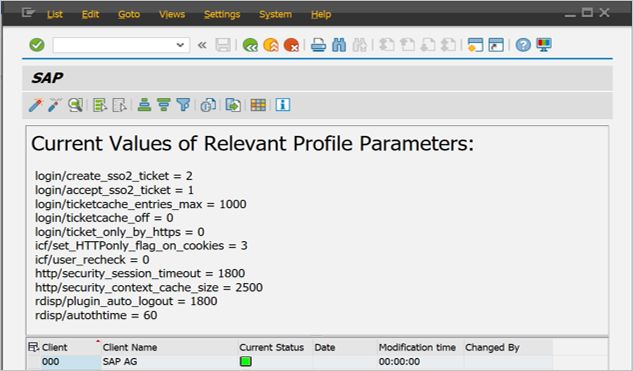Click the red Cancel icon
This screenshot has height=371, width=633.
pos(291,45)
